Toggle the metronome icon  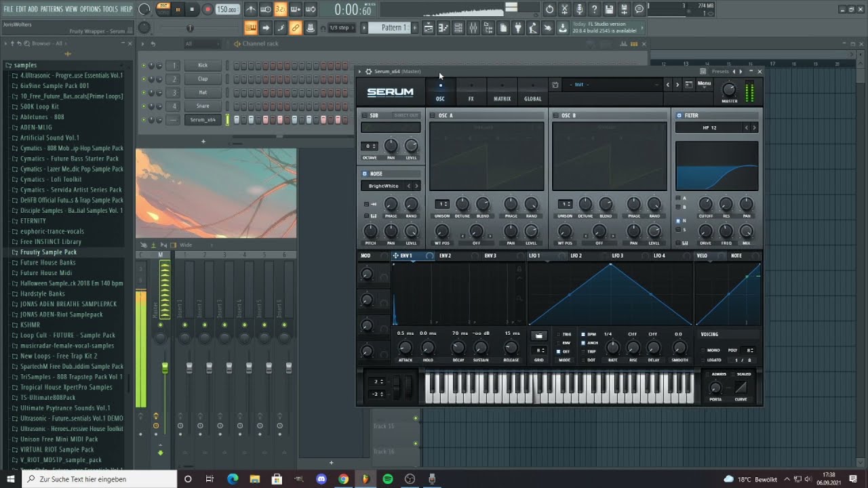(251, 9)
